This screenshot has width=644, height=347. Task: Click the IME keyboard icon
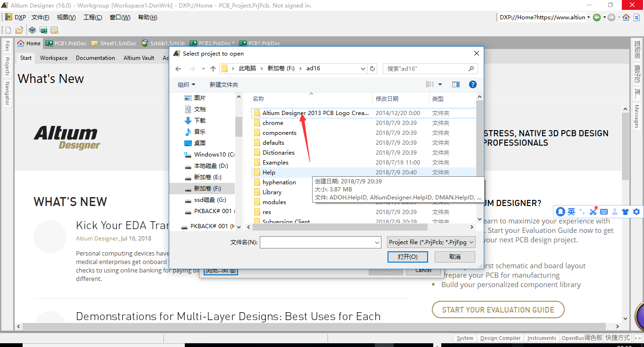pyautogui.click(x=604, y=212)
